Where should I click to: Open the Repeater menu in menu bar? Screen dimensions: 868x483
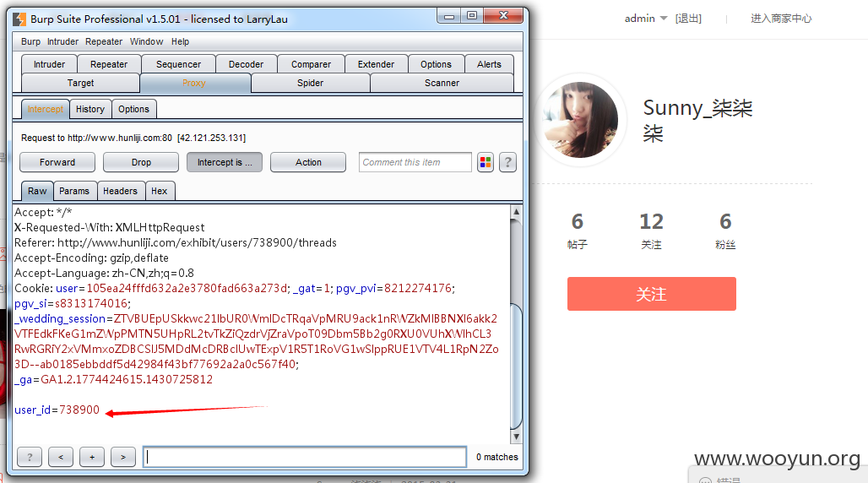[104, 41]
